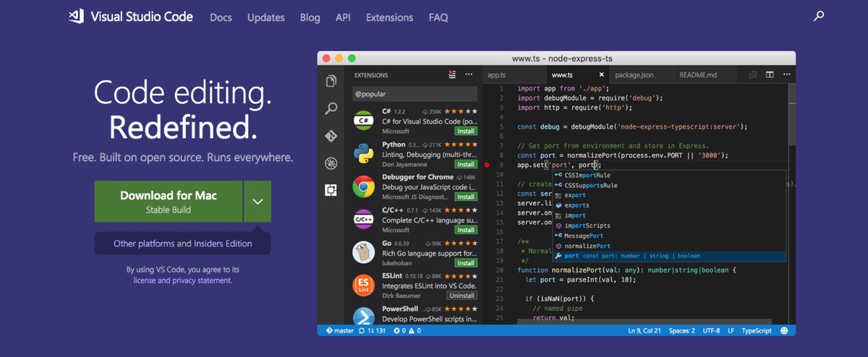Screen dimensions: 868x357
Task: Open Other platforms and Insiders Edition link
Action: pos(183,244)
